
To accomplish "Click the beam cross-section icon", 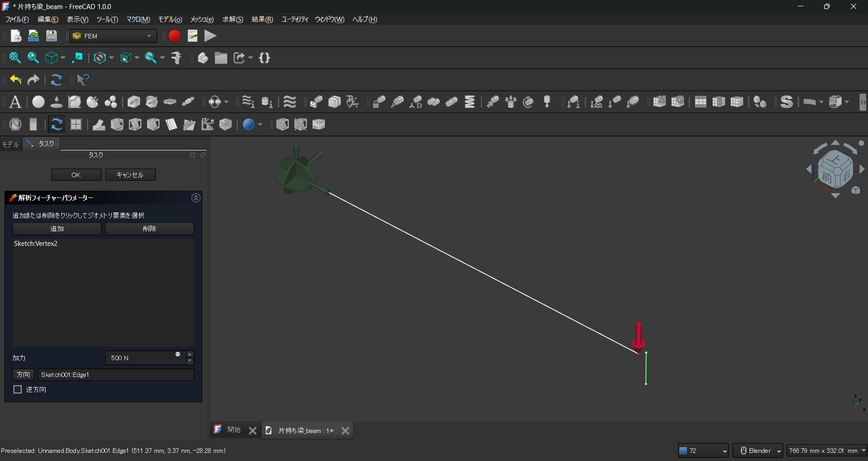I will click(134, 102).
